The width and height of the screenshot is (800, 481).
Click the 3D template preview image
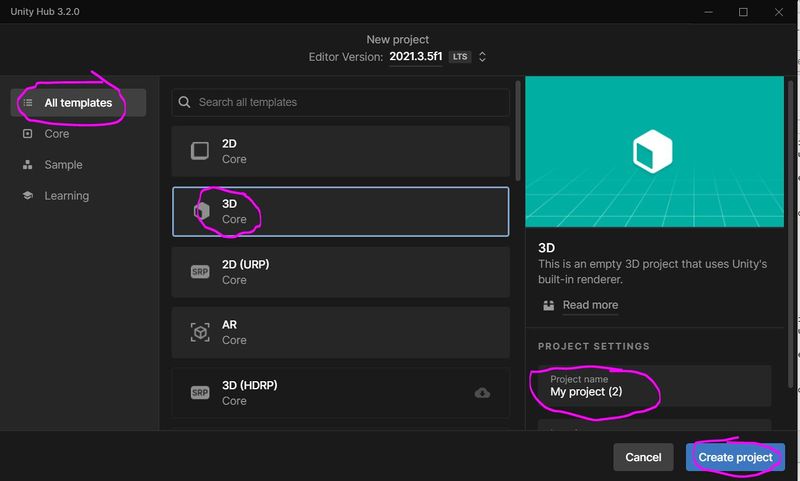pyautogui.click(x=654, y=151)
